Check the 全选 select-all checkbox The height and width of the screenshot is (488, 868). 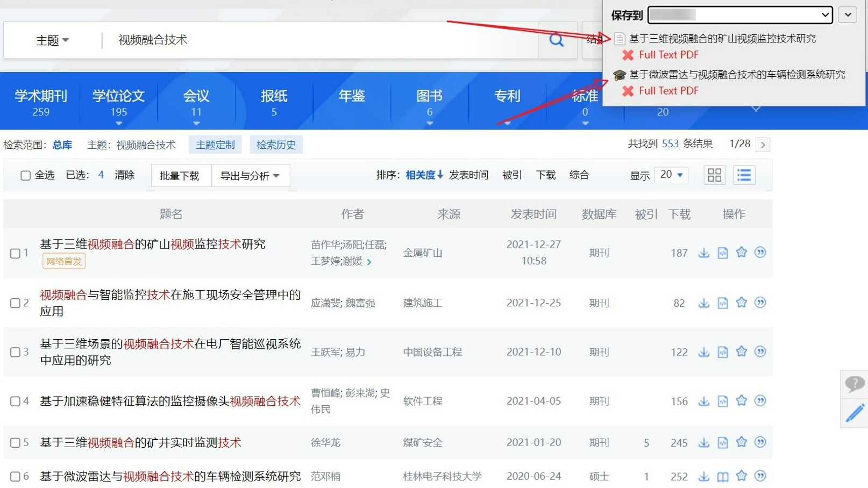25,175
